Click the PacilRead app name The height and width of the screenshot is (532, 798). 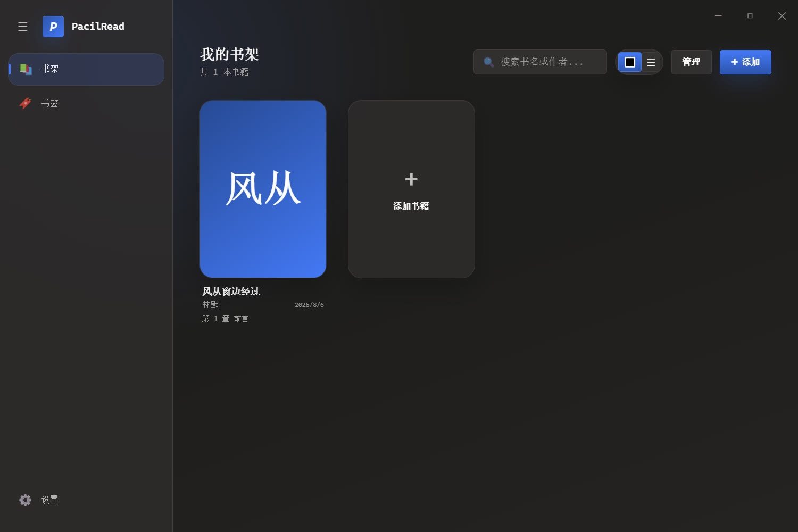98,27
